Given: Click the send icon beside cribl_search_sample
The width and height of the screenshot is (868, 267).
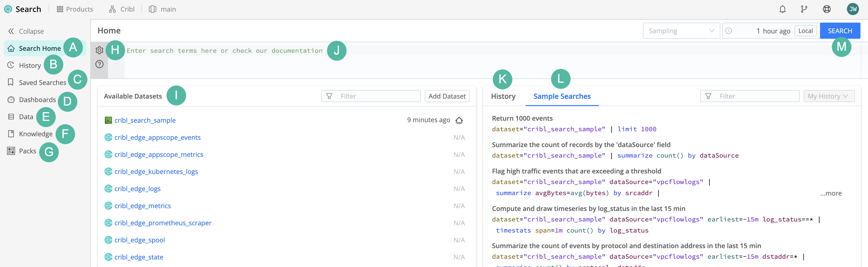Looking at the screenshot, I should pos(459,120).
